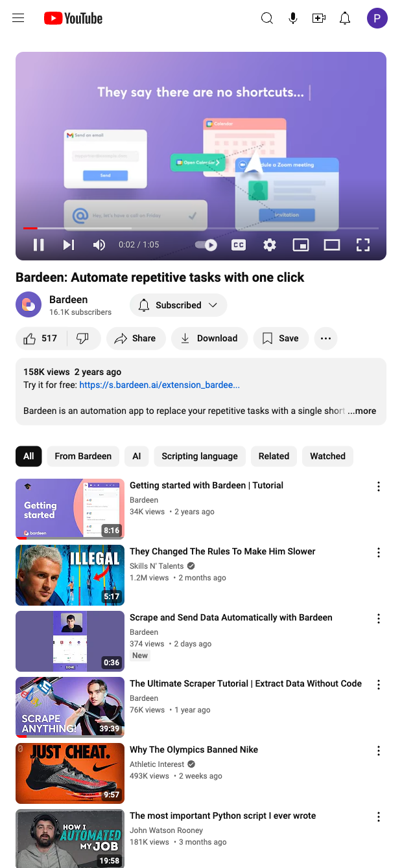Mute the video volume

(x=99, y=245)
